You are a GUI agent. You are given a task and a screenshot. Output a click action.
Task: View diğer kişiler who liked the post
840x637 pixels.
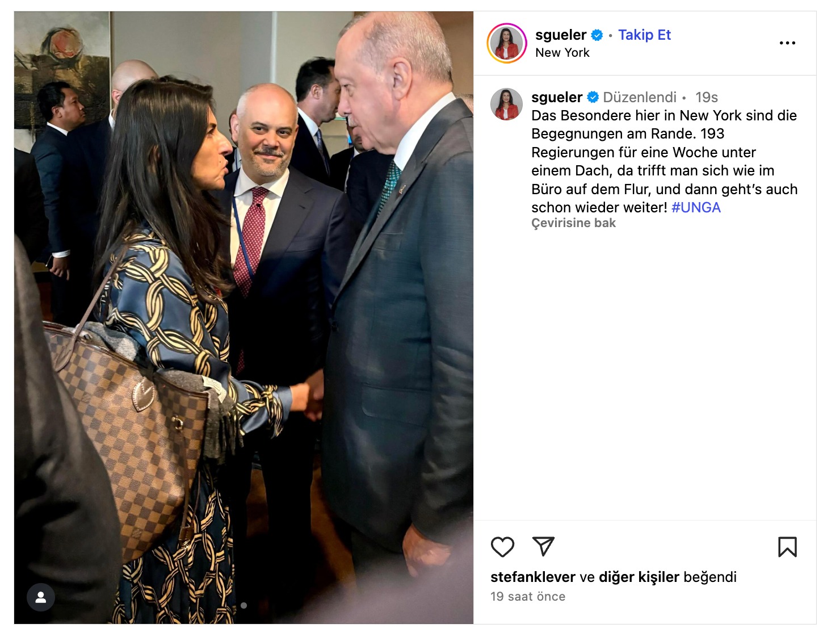(639, 577)
